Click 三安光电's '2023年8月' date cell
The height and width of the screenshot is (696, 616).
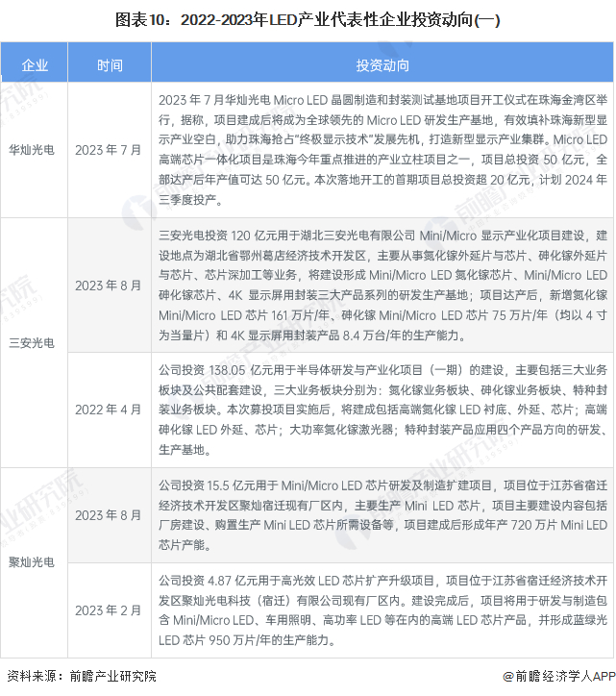(108, 286)
